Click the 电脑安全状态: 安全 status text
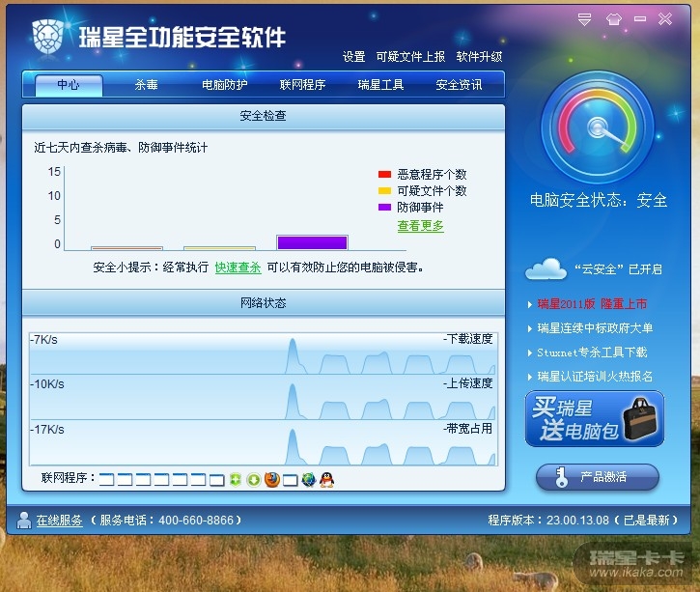This screenshot has width=700, height=592. (599, 200)
